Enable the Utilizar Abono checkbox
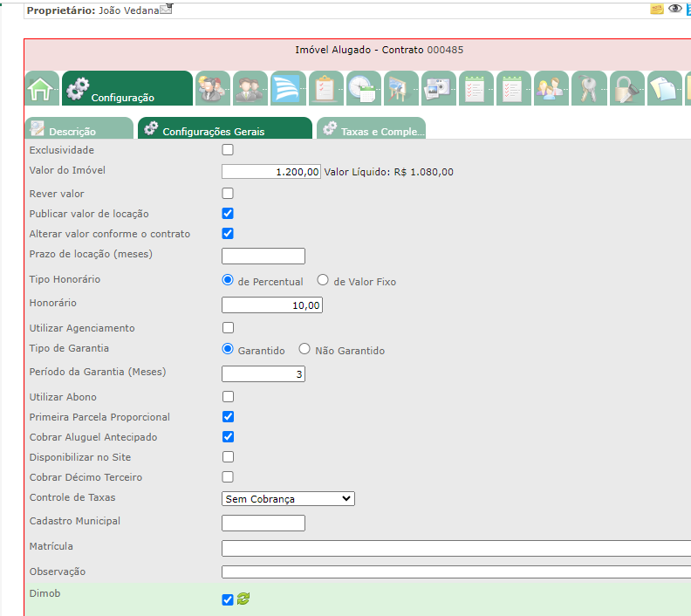Screen dimensions: 691x616 tap(228, 397)
